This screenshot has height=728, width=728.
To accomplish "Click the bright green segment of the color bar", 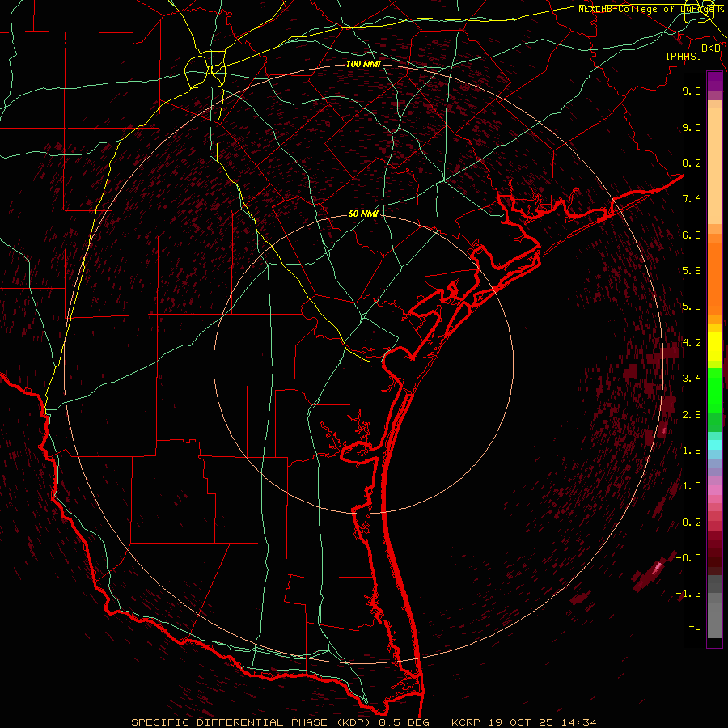I will [x=714, y=389].
